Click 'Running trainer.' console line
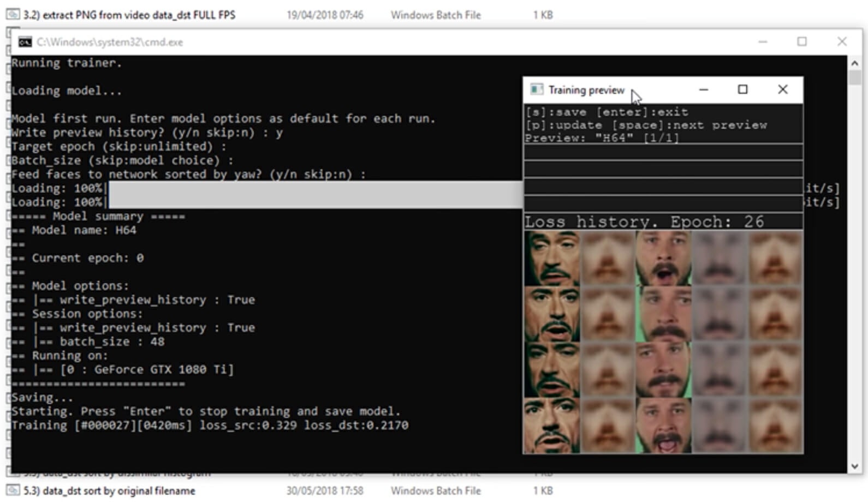Viewport: 868px width, 503px height. click(67, 63)
